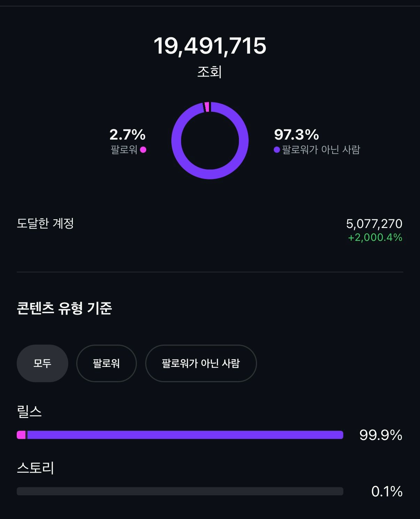The height and width of the screenshot is (519, 420).
Task: Click the 콘텐츠 유형 기준 heading
Action: point(64,308)
